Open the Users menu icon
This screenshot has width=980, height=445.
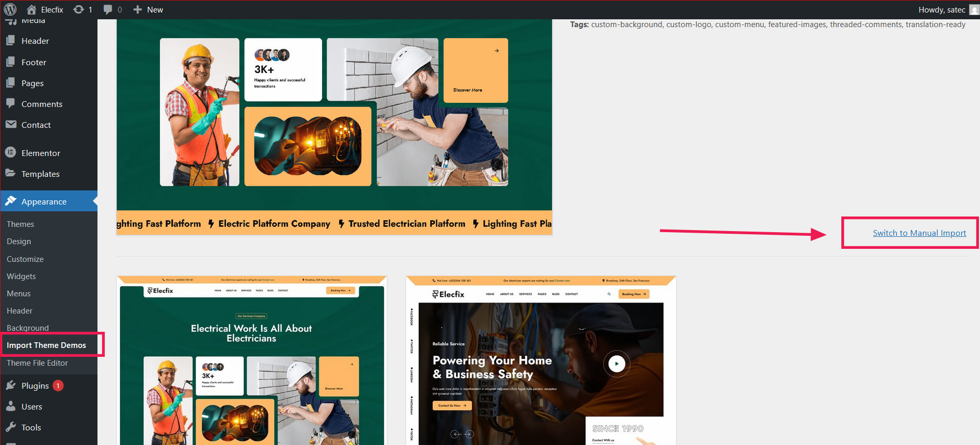10,406
